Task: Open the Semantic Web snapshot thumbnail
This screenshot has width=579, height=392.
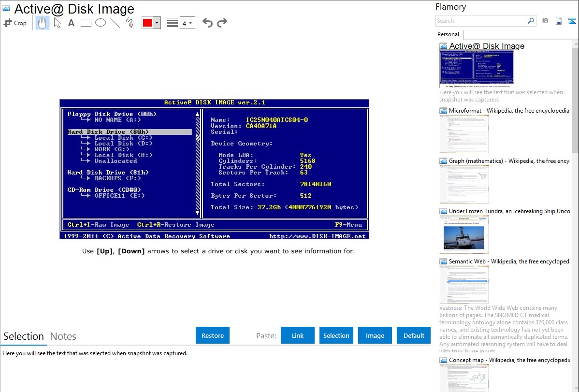Action: pos(464,285)
